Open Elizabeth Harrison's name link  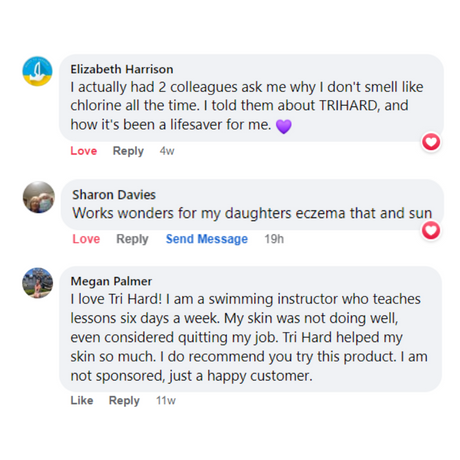(x=122, y=69)
